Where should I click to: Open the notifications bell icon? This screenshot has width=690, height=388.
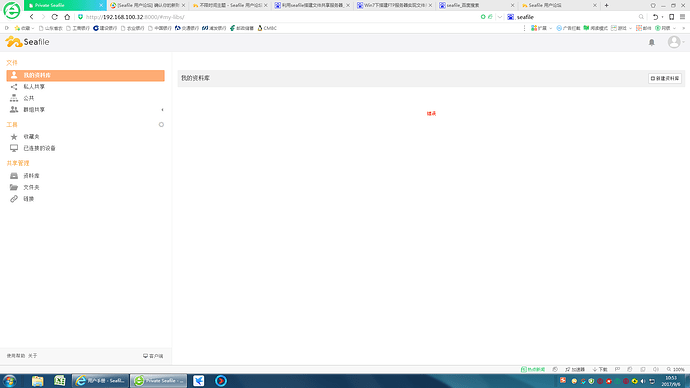click(x=652, y=42)
